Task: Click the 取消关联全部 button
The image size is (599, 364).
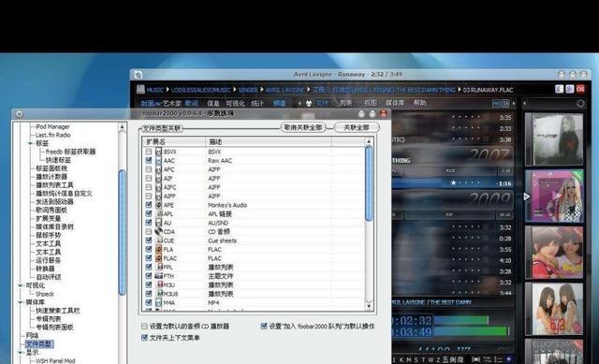Action: pos(303,127)
